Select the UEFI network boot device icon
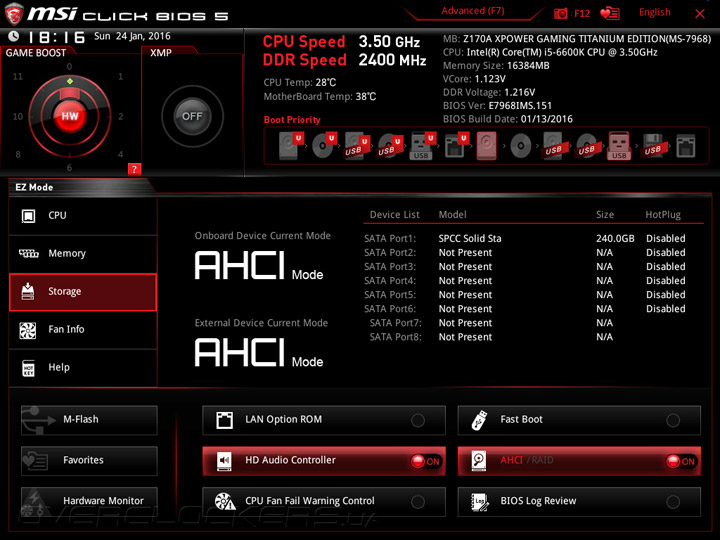 point(456,146)
